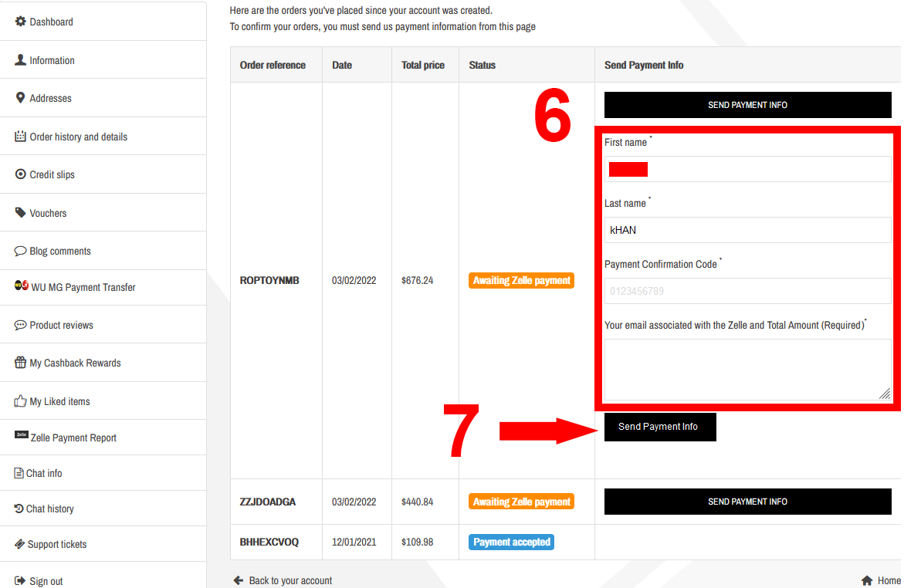This screenshot has width=904, height=588.
Task: Click the Last name input field
Action: coord(747,230)
